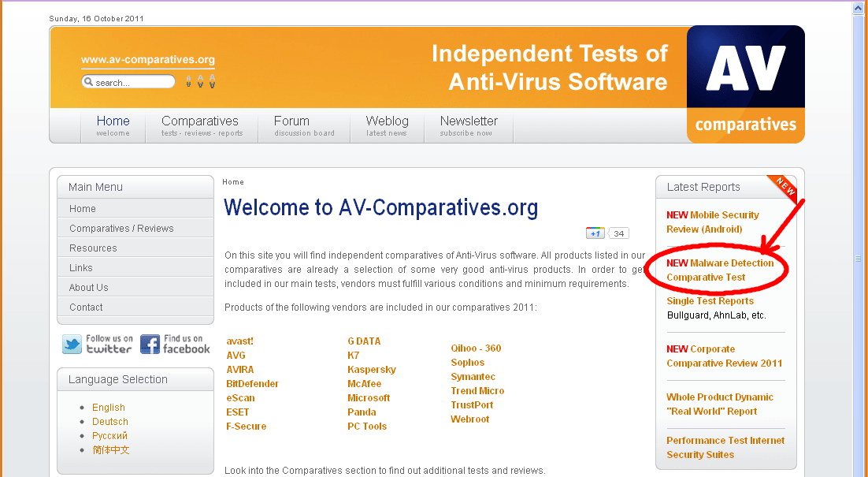Open the Weblog latest news tab
Image resolution: width=868 pixels, height=477 pixels.
point(387,126)
